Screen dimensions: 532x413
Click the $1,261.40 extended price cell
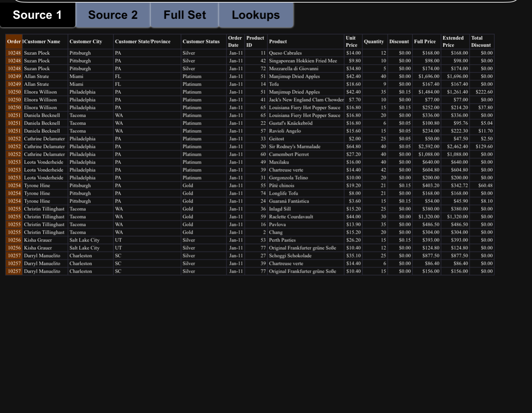click(x=455, y=92)
